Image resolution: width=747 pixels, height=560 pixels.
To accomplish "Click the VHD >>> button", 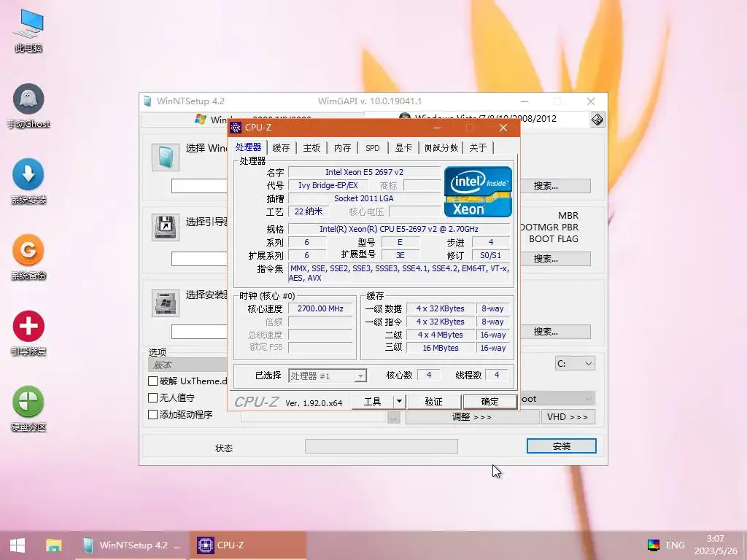I will pos(568,416).
